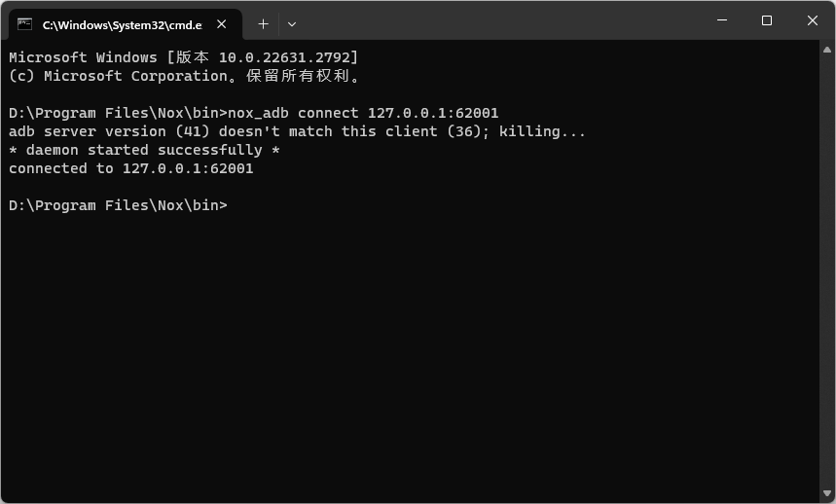
Task: Click the adb server version mismatch message
Action: coord(297,131)
